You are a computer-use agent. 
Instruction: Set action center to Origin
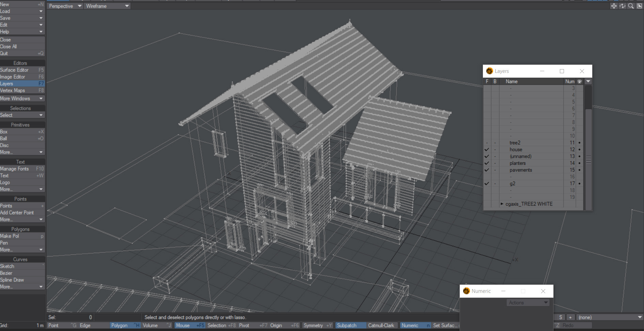pyautogui.click(x=284, y=325)
